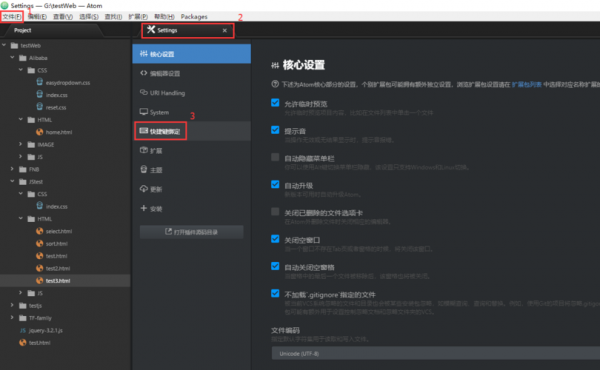Viewport: 600px width, 370px height.
Task: Enable 自动隐藏菜单栏 checkbox
Action: point(275,157)
